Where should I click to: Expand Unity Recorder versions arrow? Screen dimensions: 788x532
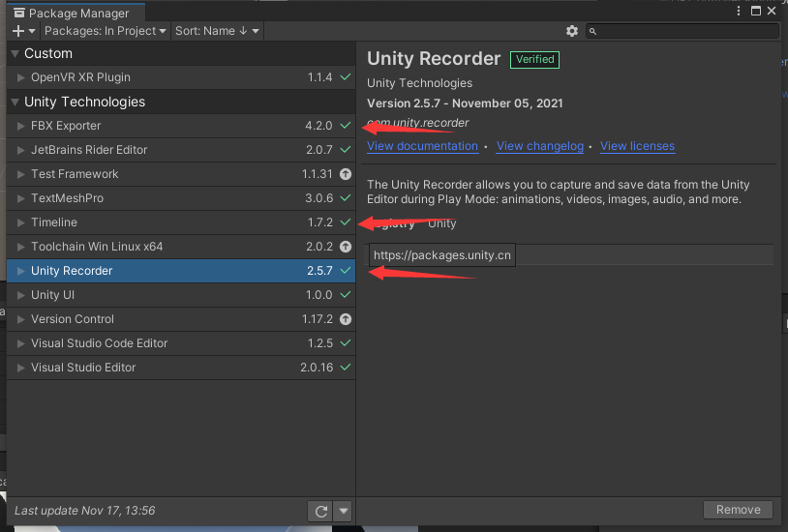[20, 271]
